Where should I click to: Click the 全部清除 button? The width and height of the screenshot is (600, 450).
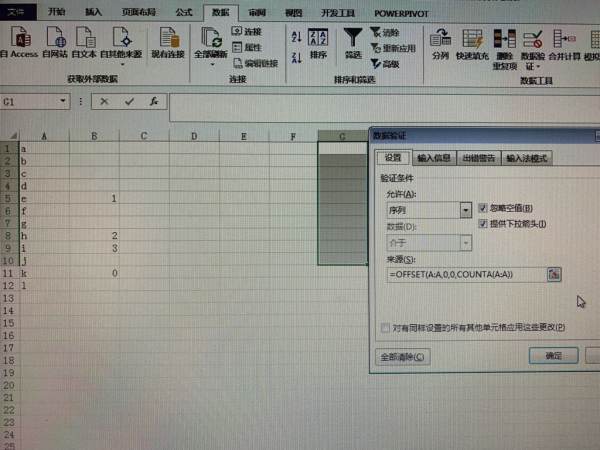pos(402,356)
